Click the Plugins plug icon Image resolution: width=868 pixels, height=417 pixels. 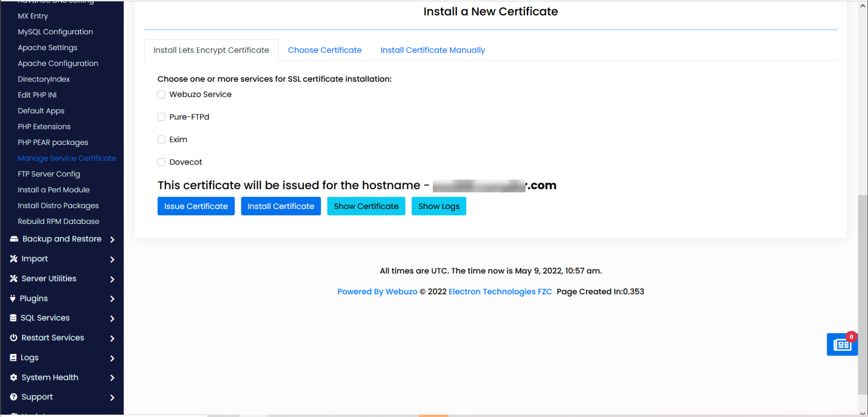(13, 298)
